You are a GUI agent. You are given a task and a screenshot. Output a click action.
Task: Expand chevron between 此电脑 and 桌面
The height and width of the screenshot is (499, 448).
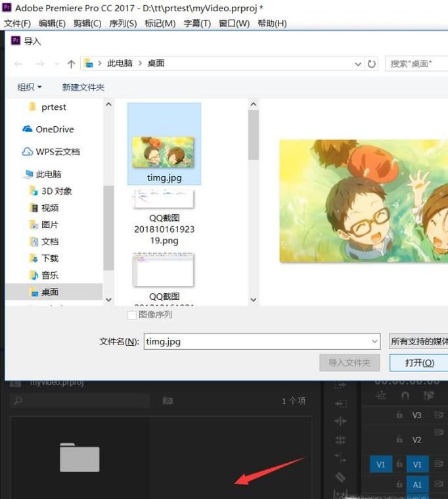[140, 63]
